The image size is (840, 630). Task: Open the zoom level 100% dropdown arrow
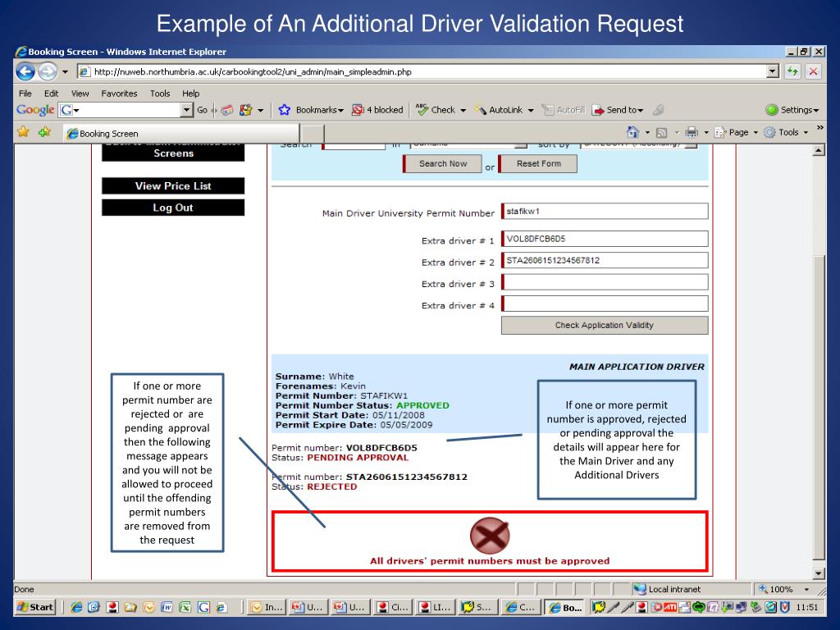point(807,589)
